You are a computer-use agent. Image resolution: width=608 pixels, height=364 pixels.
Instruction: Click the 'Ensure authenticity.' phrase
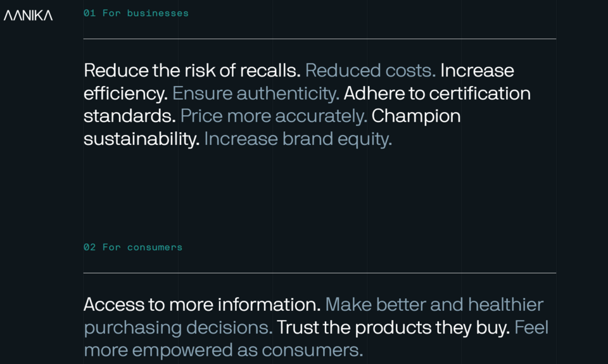coord(256,94)
